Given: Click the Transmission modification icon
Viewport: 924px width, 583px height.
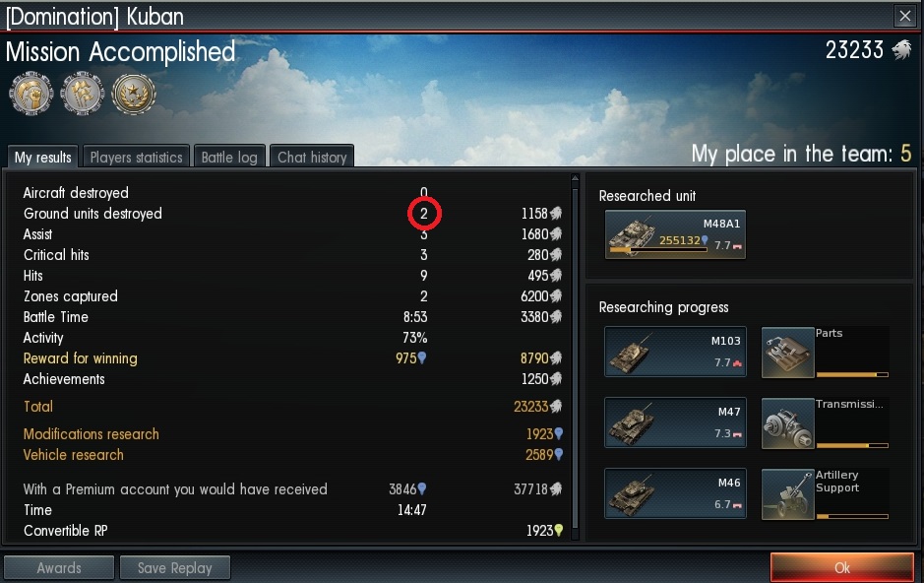Looking at the screenshot, I should click(x=788, y=423).
